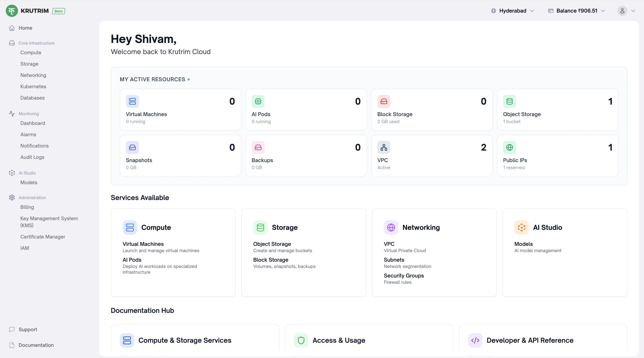Click the Core Infrastructure section label
Viewport: 644px width, 358px height.
click(37, 43)
